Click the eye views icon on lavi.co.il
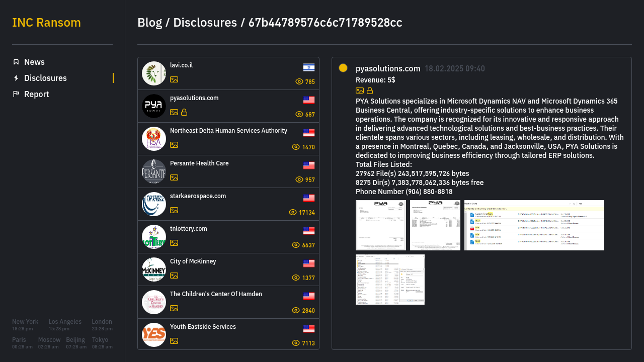This screenshot has width=644, height=362. [x=299, y=81]
